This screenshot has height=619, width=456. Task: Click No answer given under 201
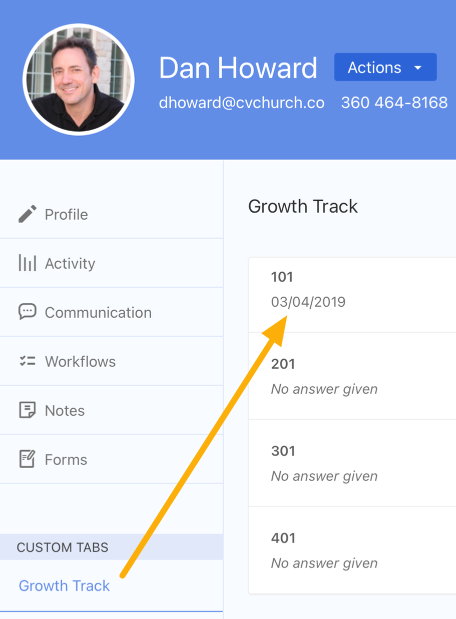pyautogui.click(x=324, y=389)
